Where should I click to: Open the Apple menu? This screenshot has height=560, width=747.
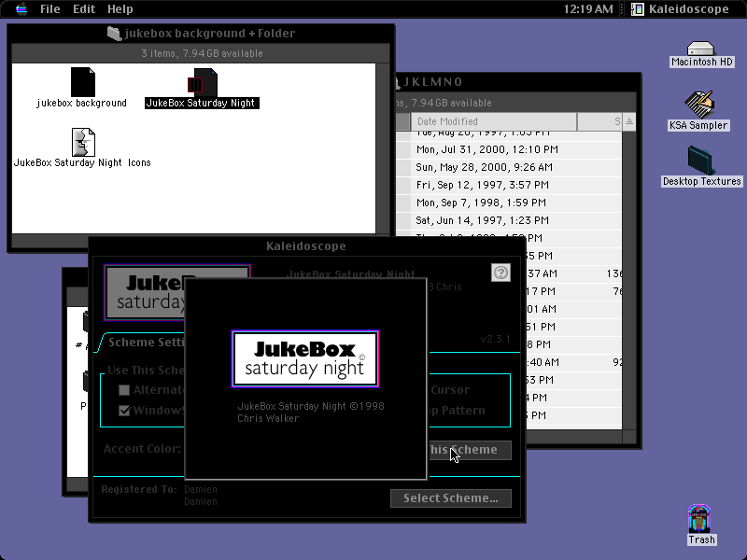21,9
